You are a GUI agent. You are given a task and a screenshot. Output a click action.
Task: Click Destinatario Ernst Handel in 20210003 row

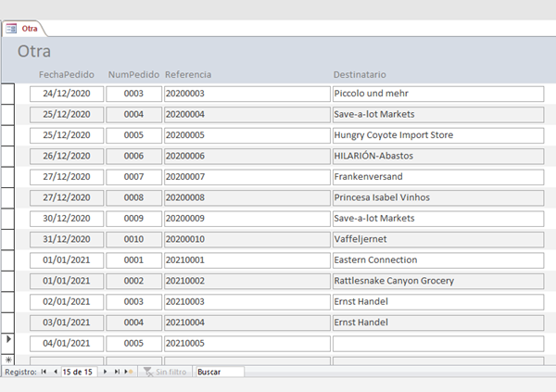tap(438, 302)
